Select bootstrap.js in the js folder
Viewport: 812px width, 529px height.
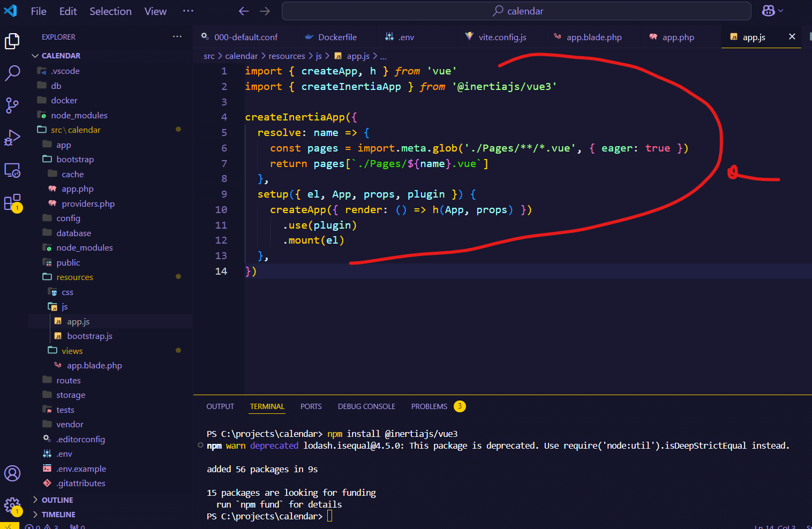tap(89, 336)
